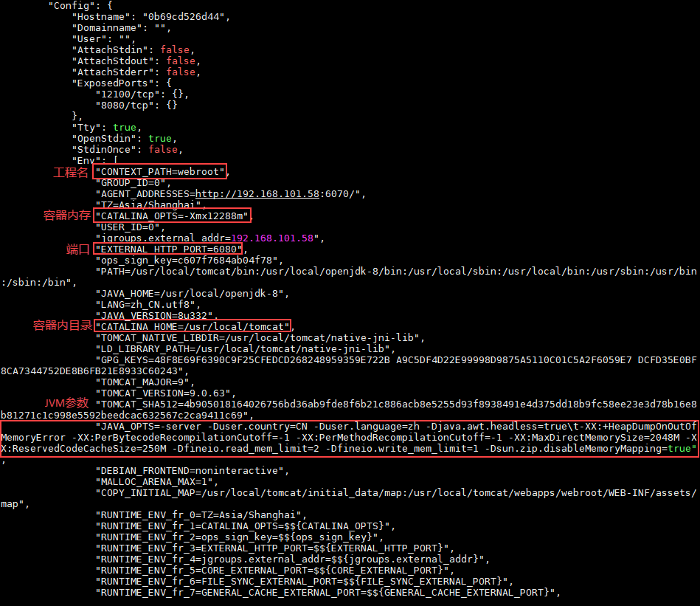Click the PATH=/usr/local/tomcat/bin line
This screenshot has height=606, width=700.
click(x=396, y=272)
